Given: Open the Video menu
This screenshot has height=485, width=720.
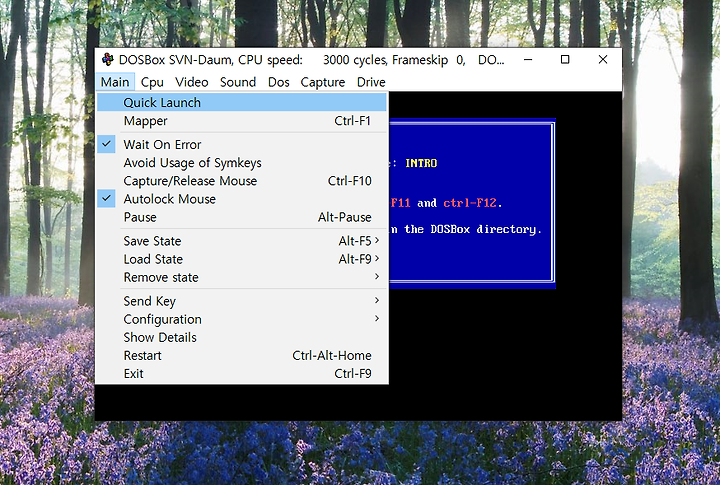Looking at the screenshot, I should (191, 82).
